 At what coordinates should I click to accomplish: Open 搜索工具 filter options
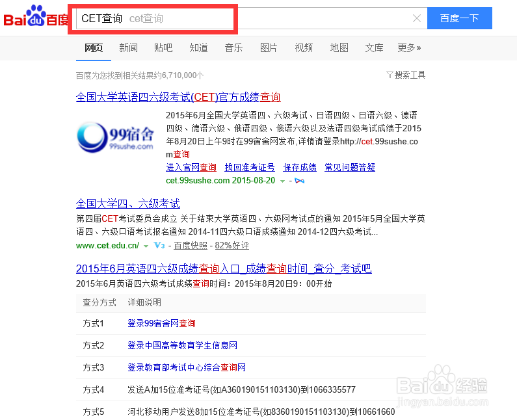(x=406, y=75)
